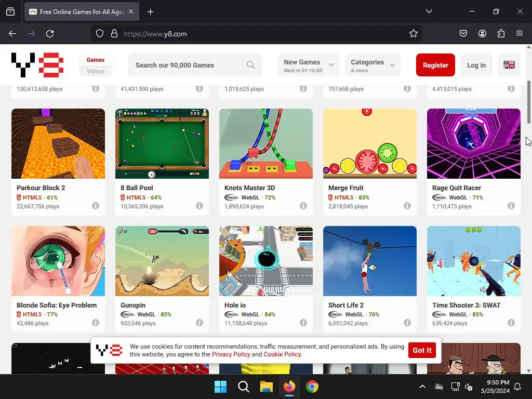This screenshot has width=532, height=399.
Task: Expand the Categories & more dropdown
Action: [x=373, y=65]
